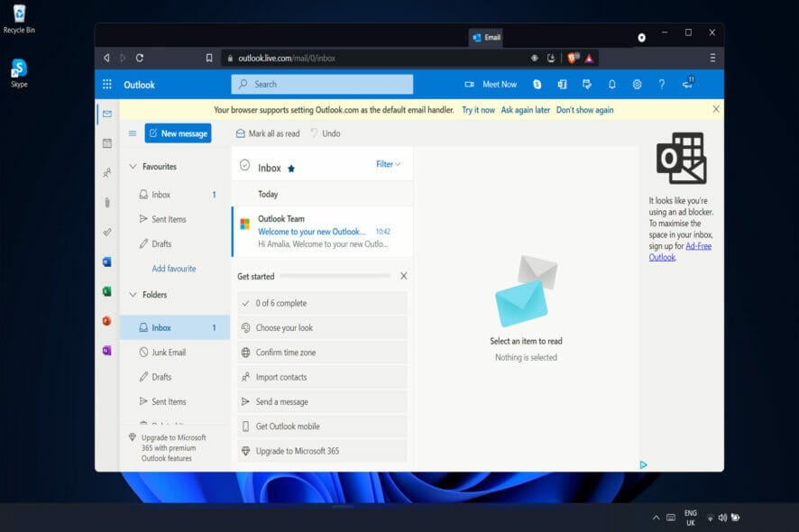Open the Help question mark
This screenshot has height=532, width=799.
661,85
